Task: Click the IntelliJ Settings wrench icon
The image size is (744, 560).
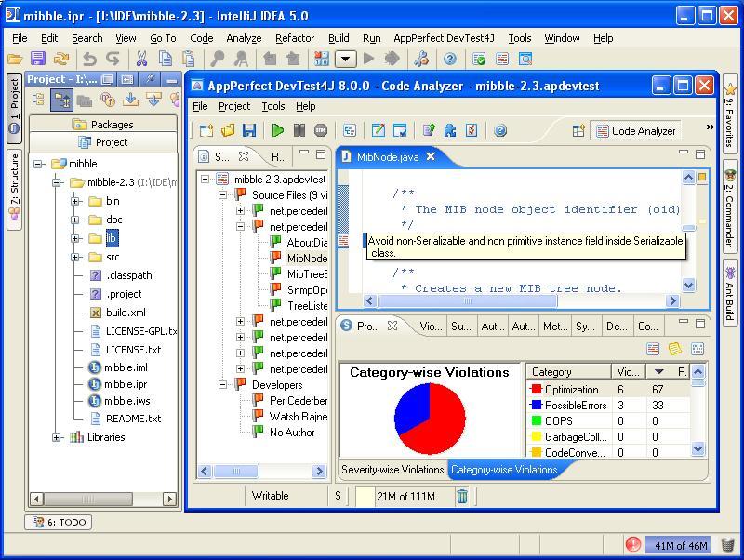Action: click(x=421, y=59)
